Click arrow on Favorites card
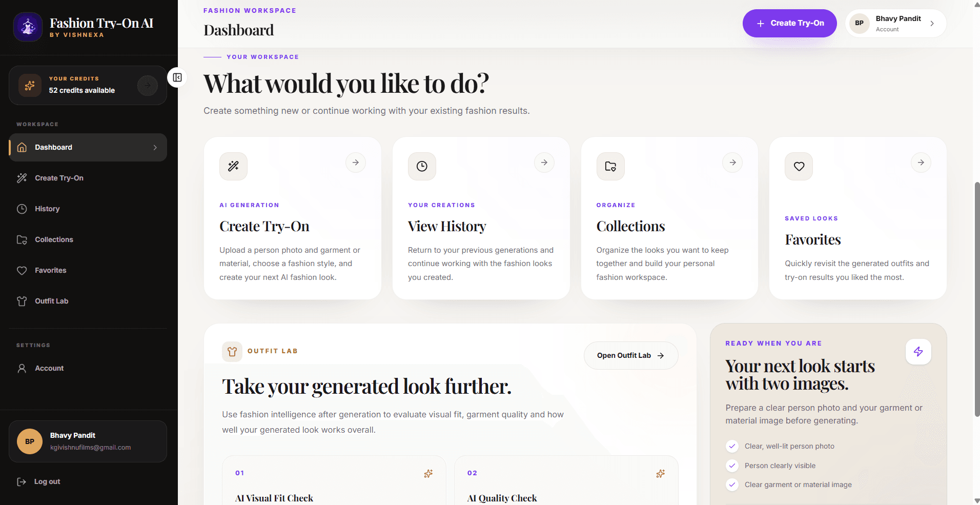 [x=921, y=163]
